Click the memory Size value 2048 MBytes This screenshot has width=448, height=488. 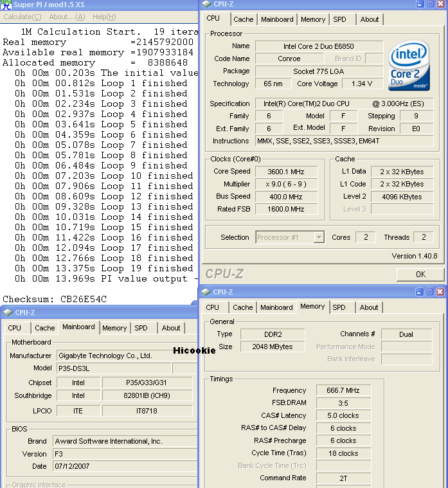(273, 347)
